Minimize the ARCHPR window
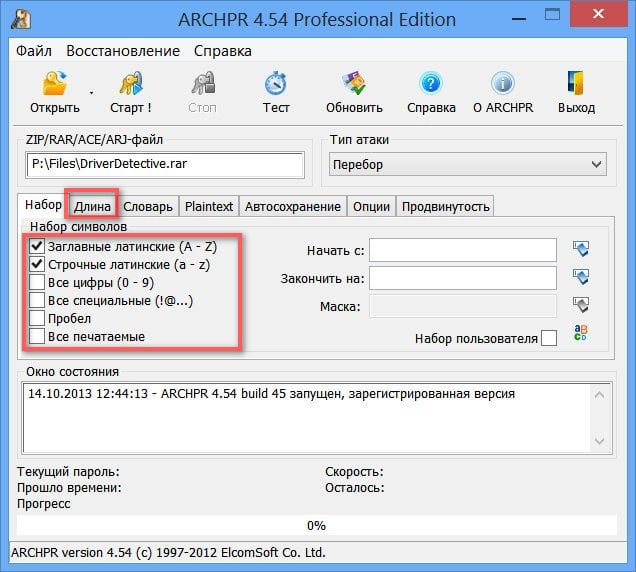The width and height of the screenshot is (636, 572). tap(519, 19)
